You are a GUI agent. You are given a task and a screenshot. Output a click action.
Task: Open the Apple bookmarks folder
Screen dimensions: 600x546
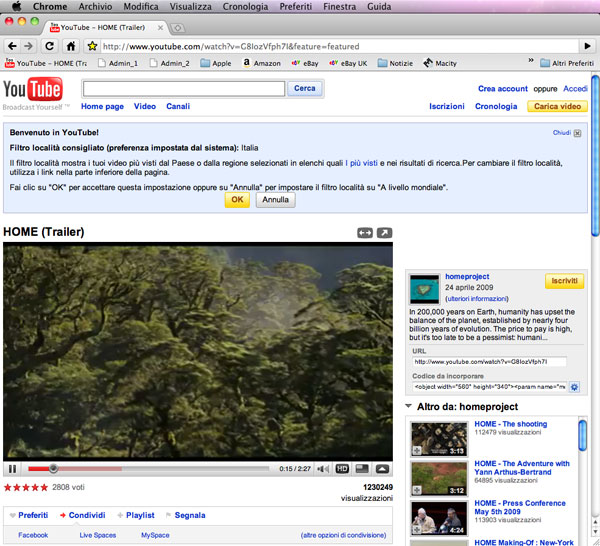tap(216, 63)
